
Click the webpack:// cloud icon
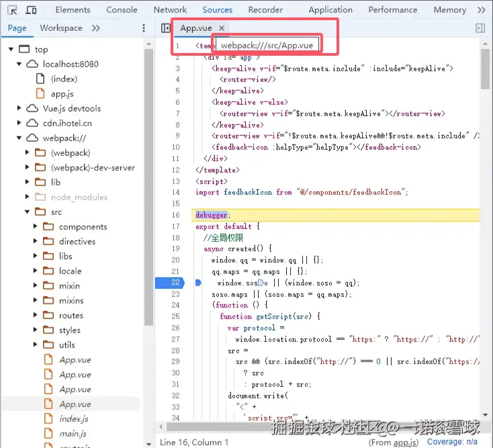32,138
